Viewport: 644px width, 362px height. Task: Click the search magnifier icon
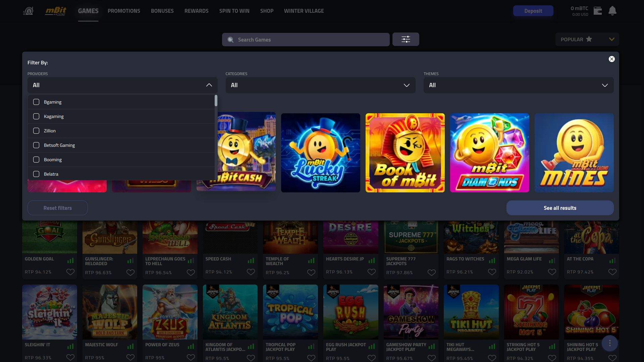230,40
